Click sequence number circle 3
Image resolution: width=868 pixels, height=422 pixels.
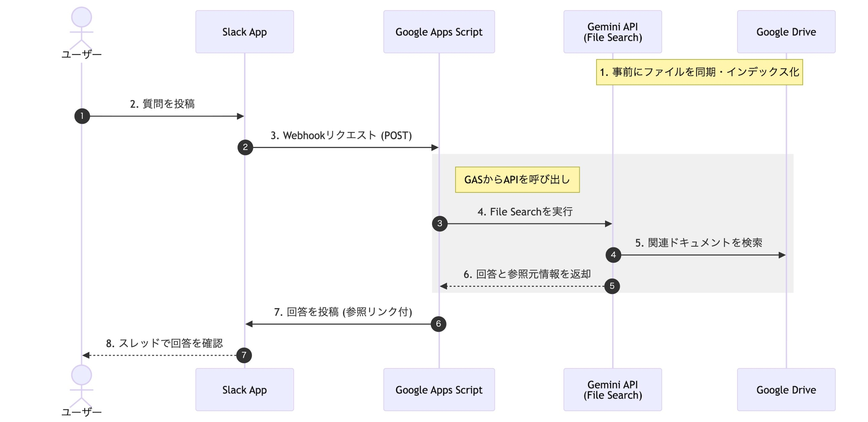pos(440,224)
